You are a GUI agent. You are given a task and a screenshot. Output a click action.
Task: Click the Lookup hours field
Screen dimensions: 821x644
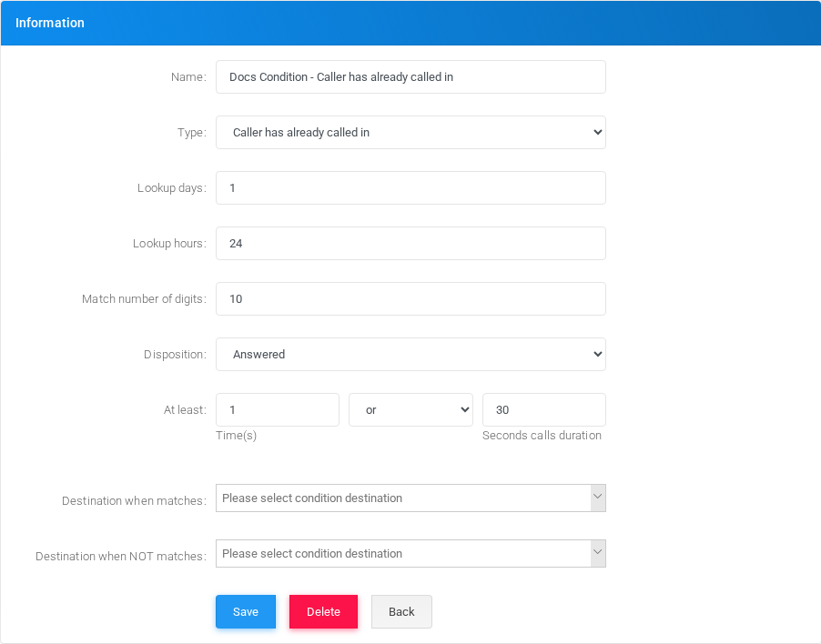coord(410,243)
